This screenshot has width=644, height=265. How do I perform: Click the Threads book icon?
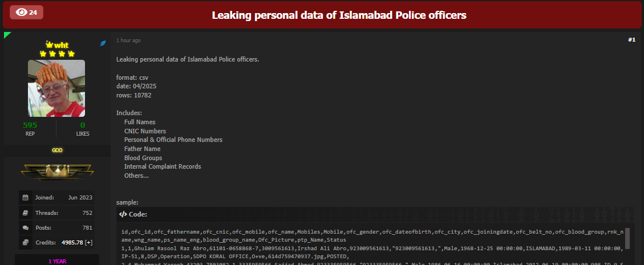(25, 213)
